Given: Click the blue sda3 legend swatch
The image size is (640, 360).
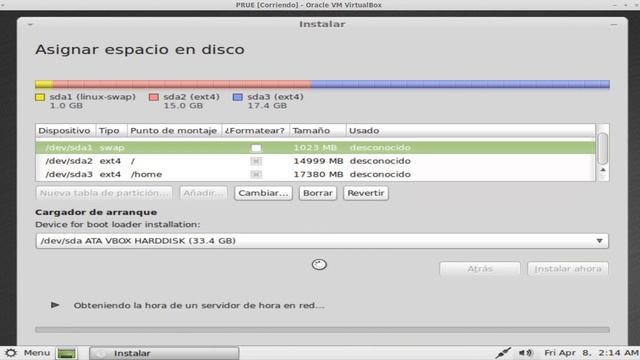Looking at the screenshot, I should (238, 97).
